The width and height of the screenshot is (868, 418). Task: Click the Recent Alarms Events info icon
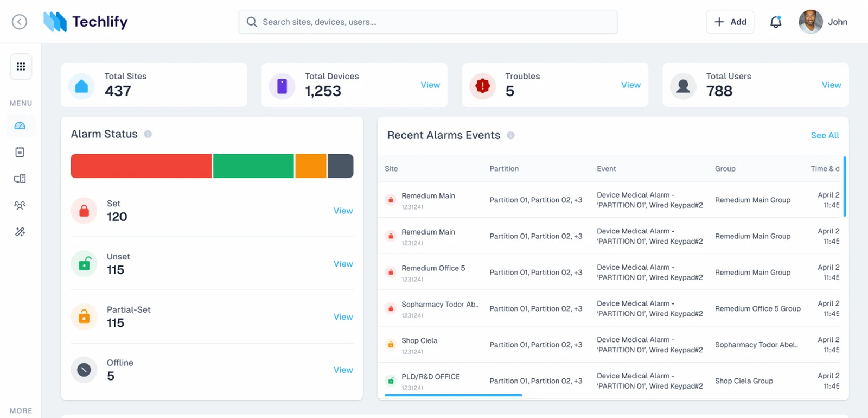click(x=510, y=135)
